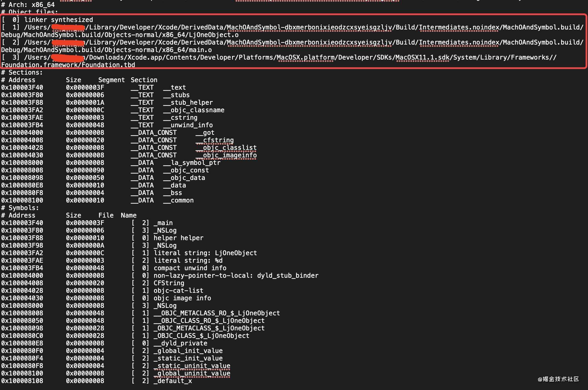Click _NSLog symbol at address 0x100008000
This screenshot has width=588, height=390.
(x=165, y=306)
